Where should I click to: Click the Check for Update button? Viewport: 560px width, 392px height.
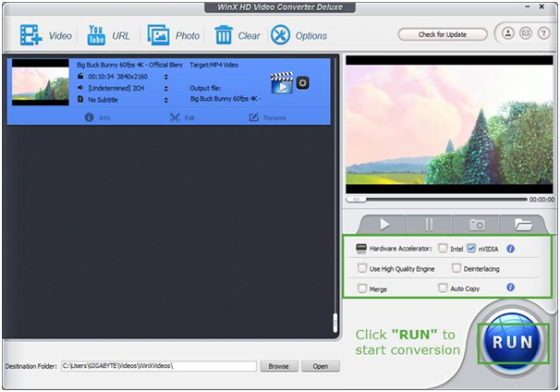point(443,34)
